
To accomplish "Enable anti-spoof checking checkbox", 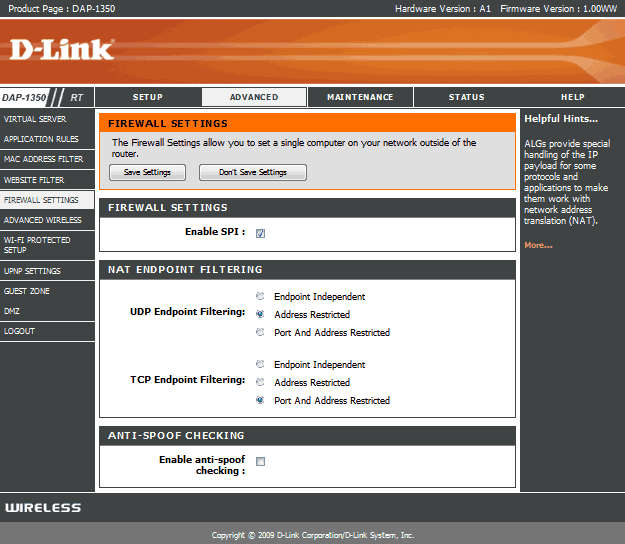I will tap(260, 461).
